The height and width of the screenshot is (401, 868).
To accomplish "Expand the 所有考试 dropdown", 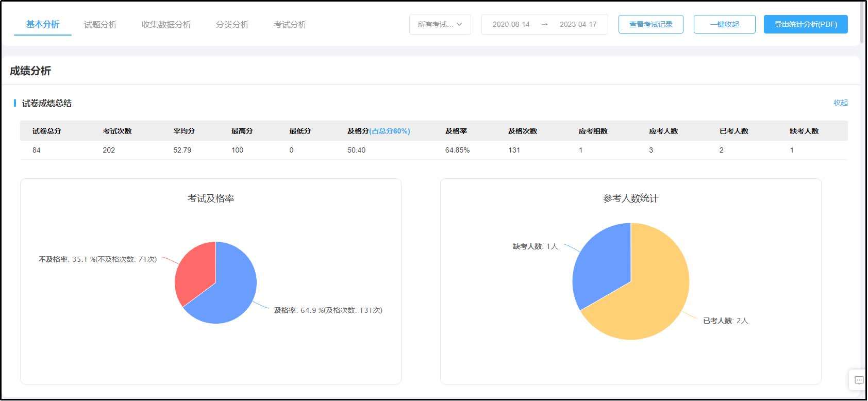I will click(440, 24).
